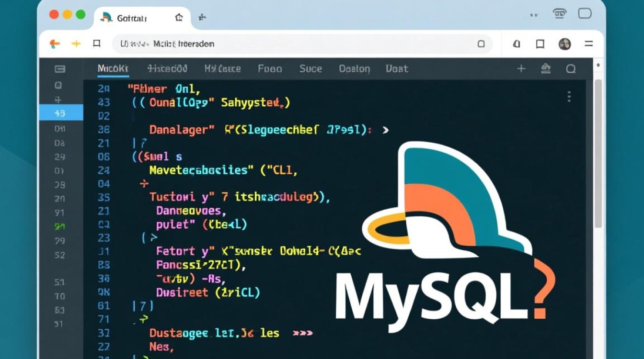Open the round profile avatar in browser toolbar
Screen dimensions: 644x359
(x=564, y=44)
